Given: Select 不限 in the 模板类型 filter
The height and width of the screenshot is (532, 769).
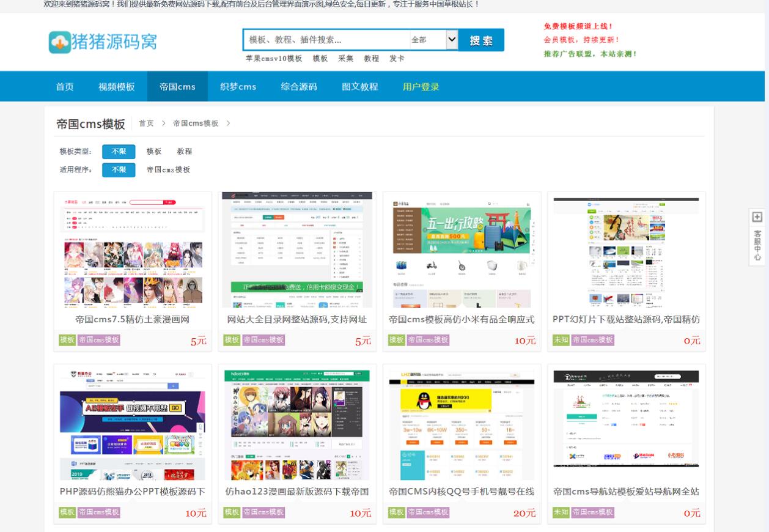Looking at the screenshot, I should pos(119,152).
